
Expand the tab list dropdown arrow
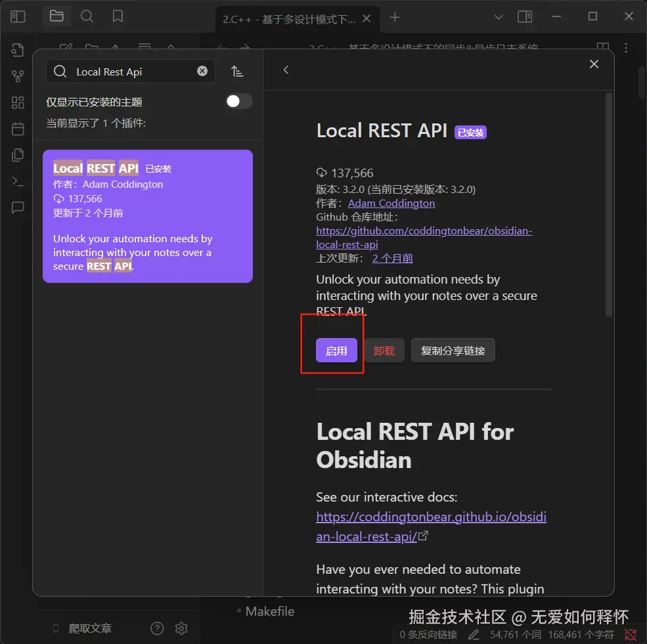(499, 17)
